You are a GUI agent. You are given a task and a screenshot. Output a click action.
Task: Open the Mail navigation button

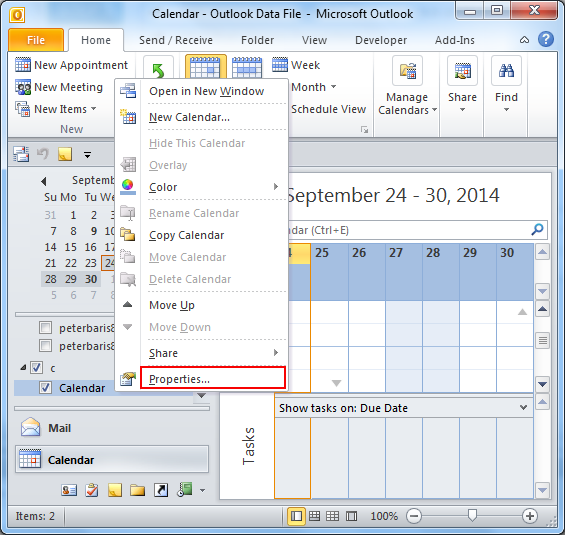pyautogui.click(x=112, y=428)
